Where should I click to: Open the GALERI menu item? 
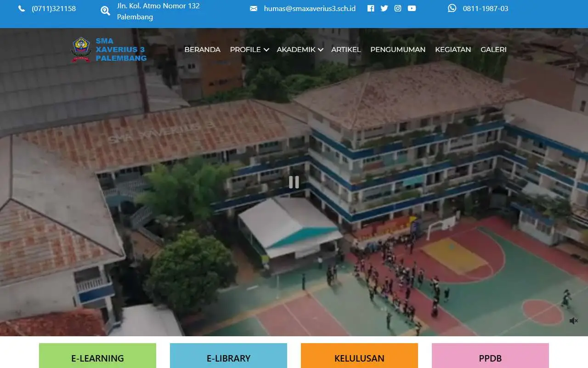point(493,50)
